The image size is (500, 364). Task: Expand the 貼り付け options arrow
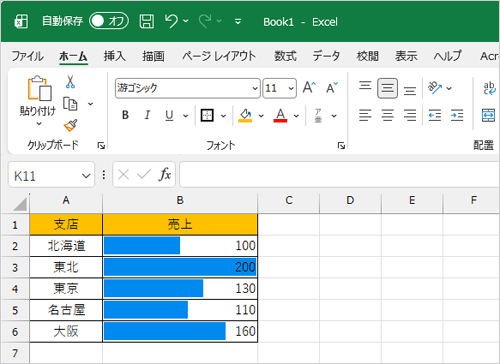39,124
